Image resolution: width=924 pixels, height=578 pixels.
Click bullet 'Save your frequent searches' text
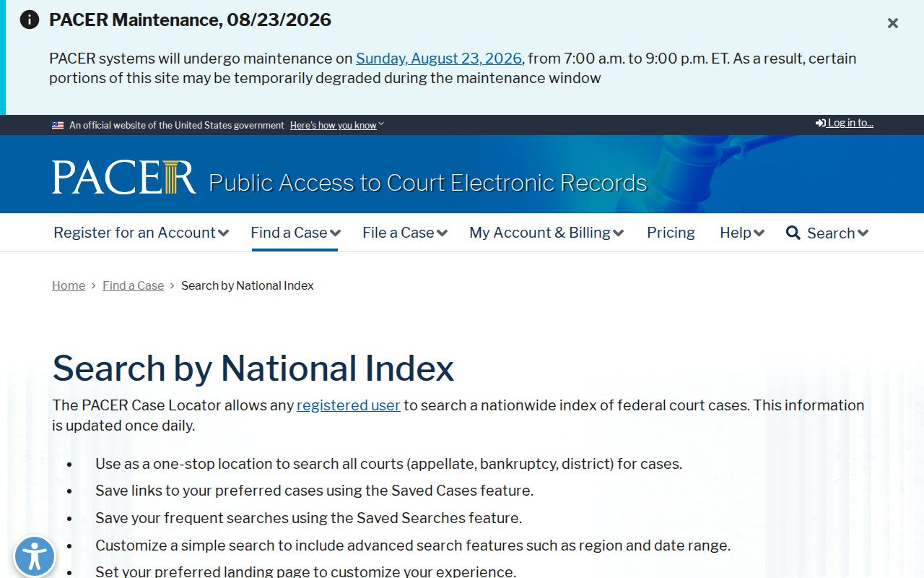308,518
